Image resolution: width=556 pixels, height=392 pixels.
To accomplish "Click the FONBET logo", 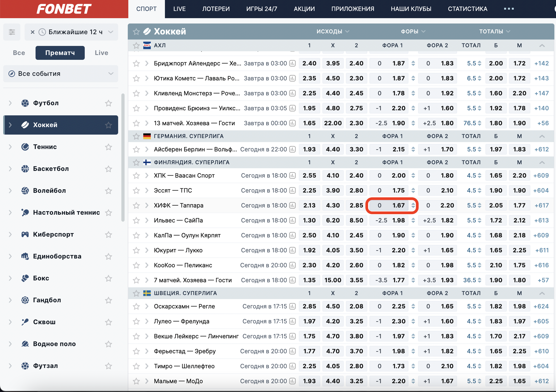I will [x=64, y=9].
